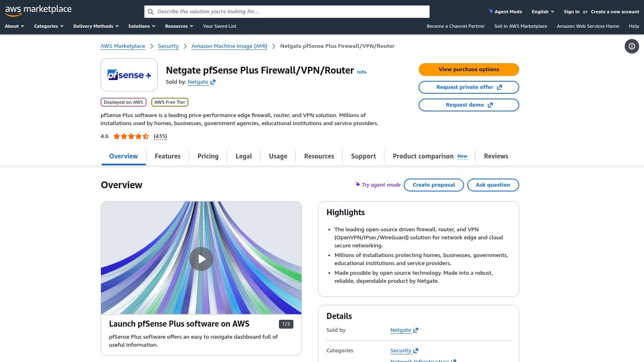The image size is (644, 362).
Task: Open the Reviews tab
Action: (496, 156)
